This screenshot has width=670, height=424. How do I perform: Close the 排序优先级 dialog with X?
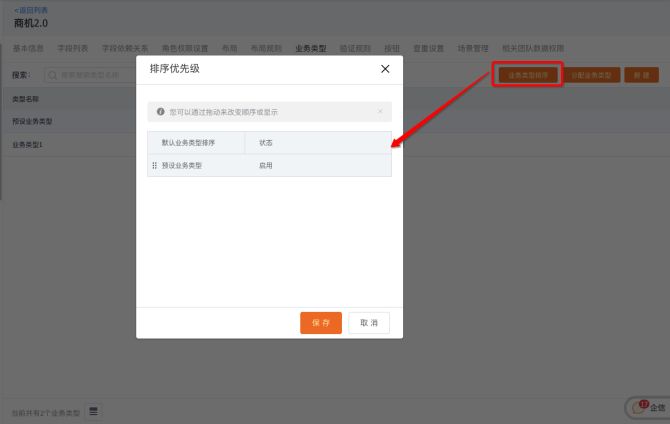coord(385,69)
